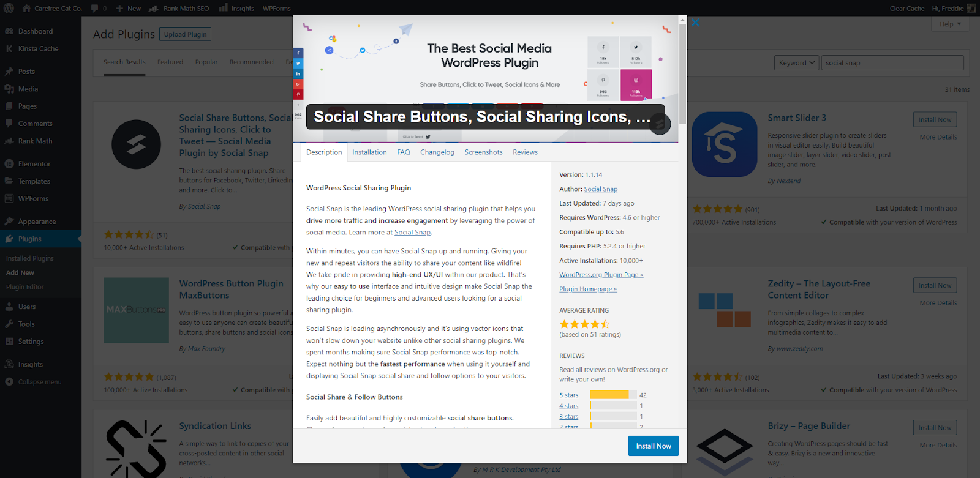Open Insights in the admin bar
The width and height of the screenshot is (980, 478).
236,9
